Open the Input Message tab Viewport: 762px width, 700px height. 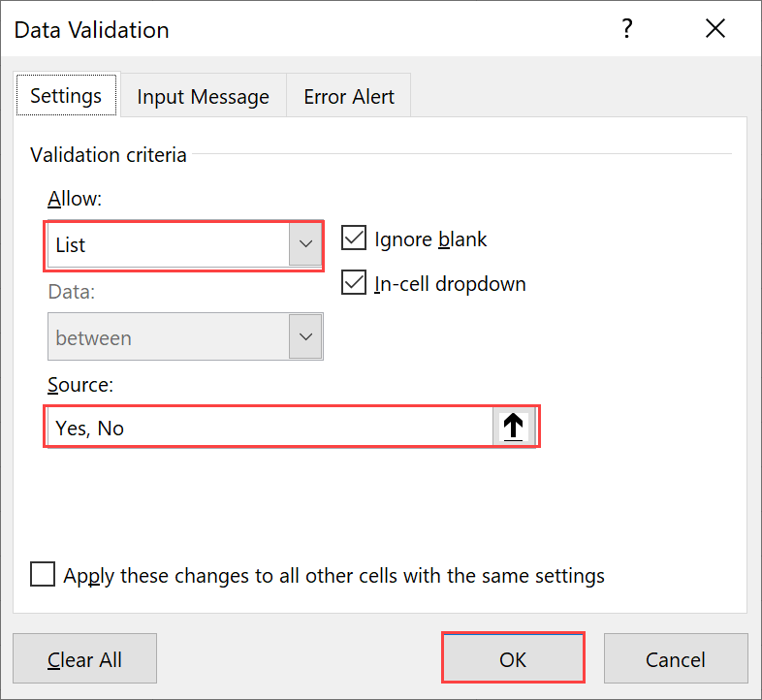coord(204,96)
